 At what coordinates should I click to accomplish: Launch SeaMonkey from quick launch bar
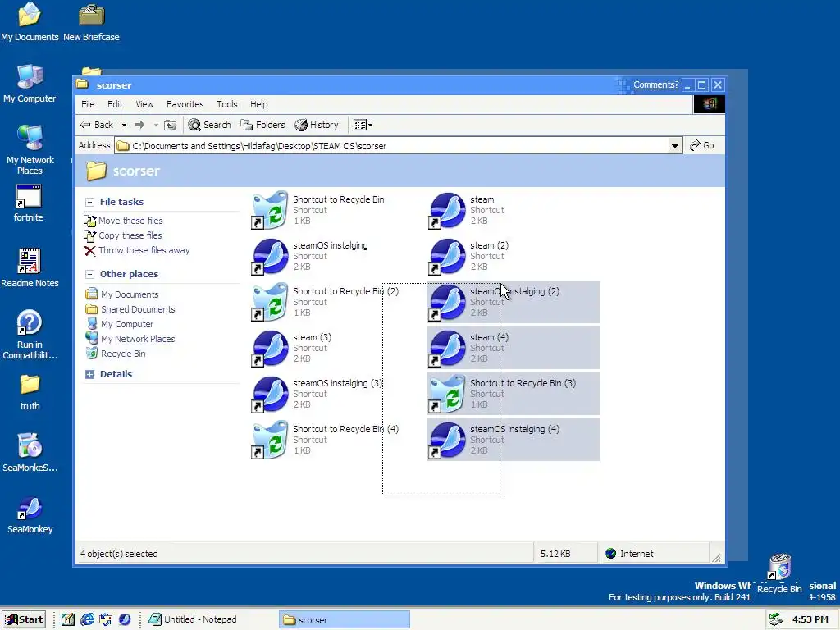[125, 619]
